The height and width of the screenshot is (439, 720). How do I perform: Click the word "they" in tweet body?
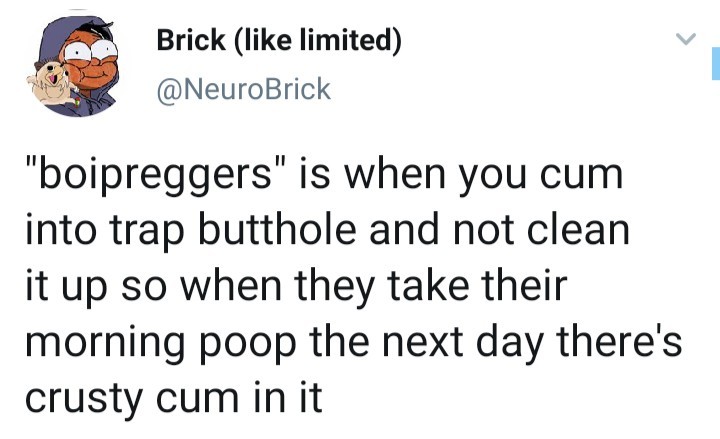pyautogui.click(x=335, y=288)
